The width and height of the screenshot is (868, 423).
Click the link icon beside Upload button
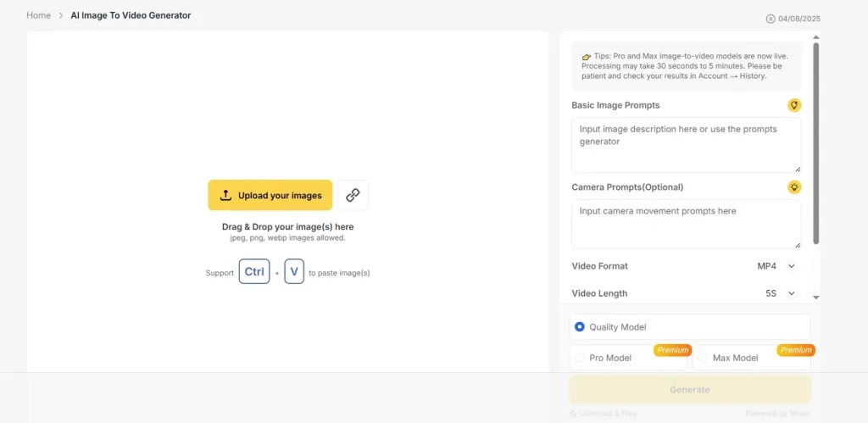click(353, 195)
